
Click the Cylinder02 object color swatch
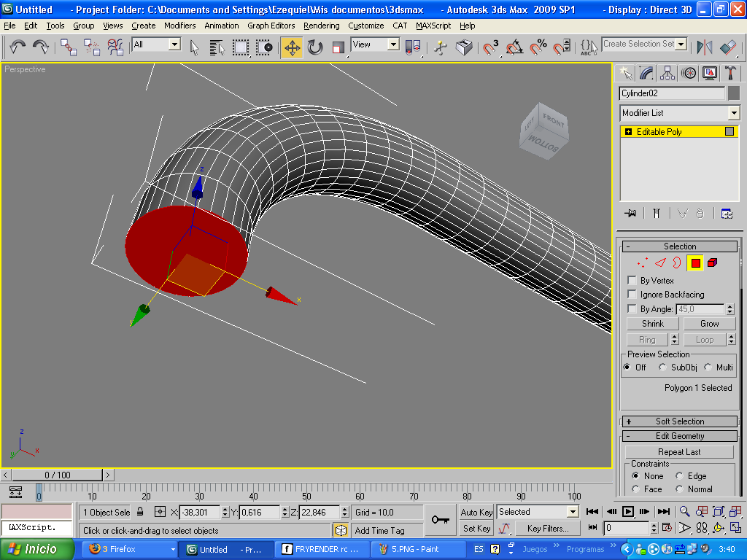pyautogui.click(x=734, y=93)
